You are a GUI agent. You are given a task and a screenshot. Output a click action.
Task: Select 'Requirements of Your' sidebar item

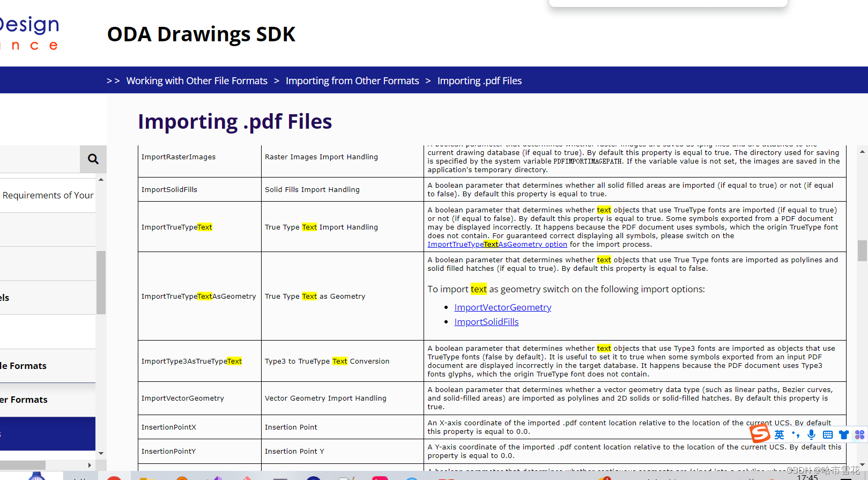tap(48, 195)
